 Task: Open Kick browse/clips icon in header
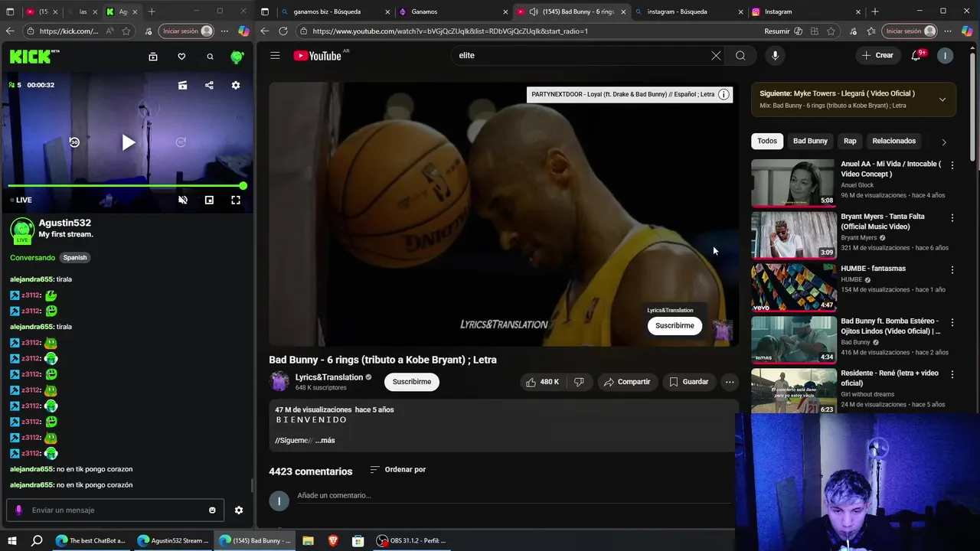[x=153, y=57]
